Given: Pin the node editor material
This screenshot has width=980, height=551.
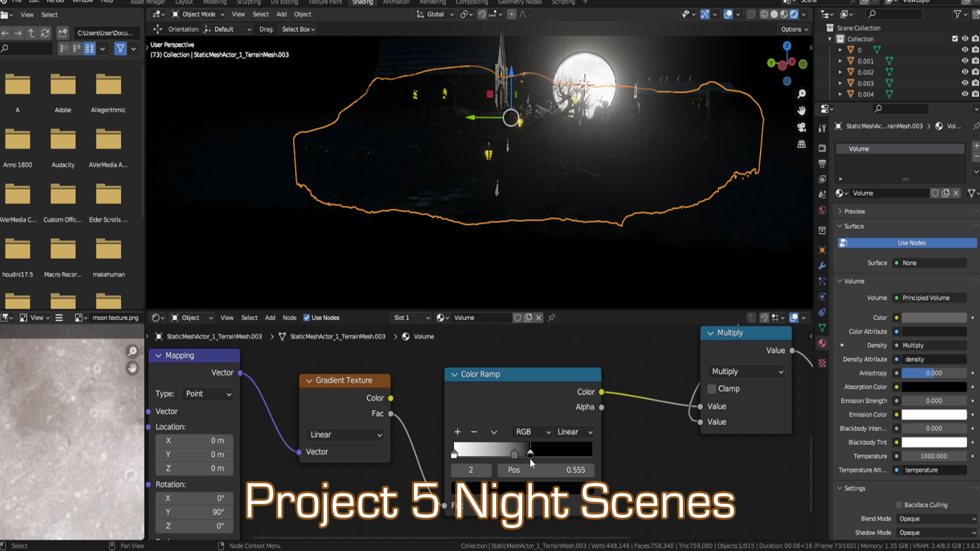Looking at the screenshot, I should tap(552, 318).
